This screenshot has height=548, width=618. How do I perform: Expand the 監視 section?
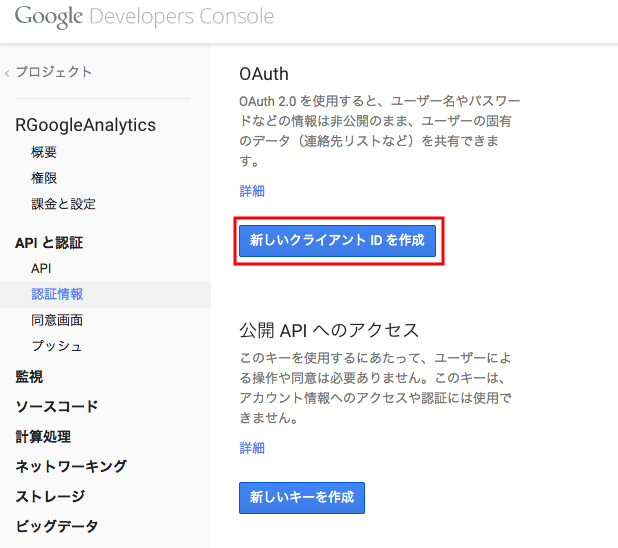click(29, 377)
